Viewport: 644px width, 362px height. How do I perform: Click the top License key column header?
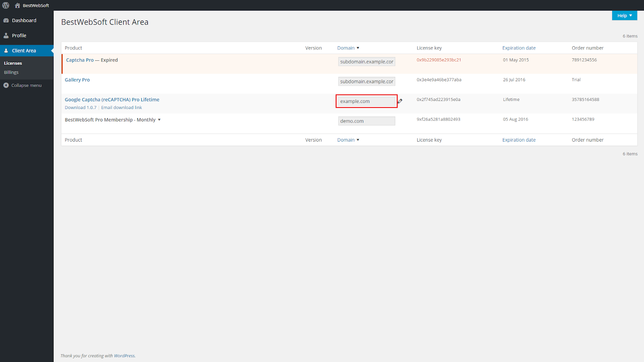[429, 48]
